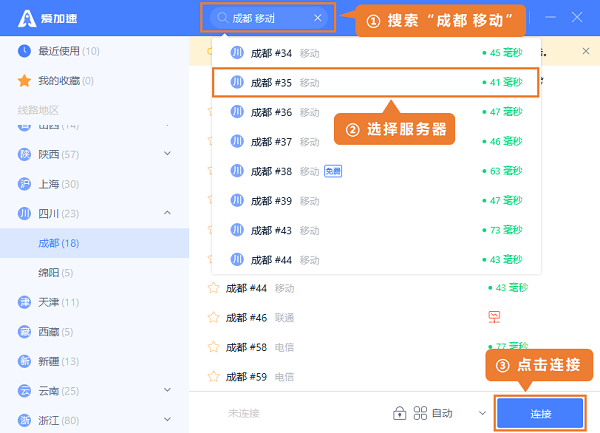This screenshot has height=433, width=600.
Task: Click the lock icon in bottom bar
Action: [x=399, y=413]
